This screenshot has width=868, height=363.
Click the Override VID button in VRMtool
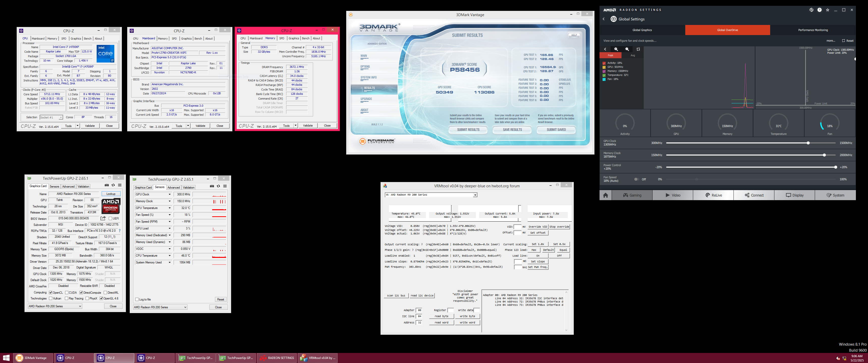click(537, 227)
